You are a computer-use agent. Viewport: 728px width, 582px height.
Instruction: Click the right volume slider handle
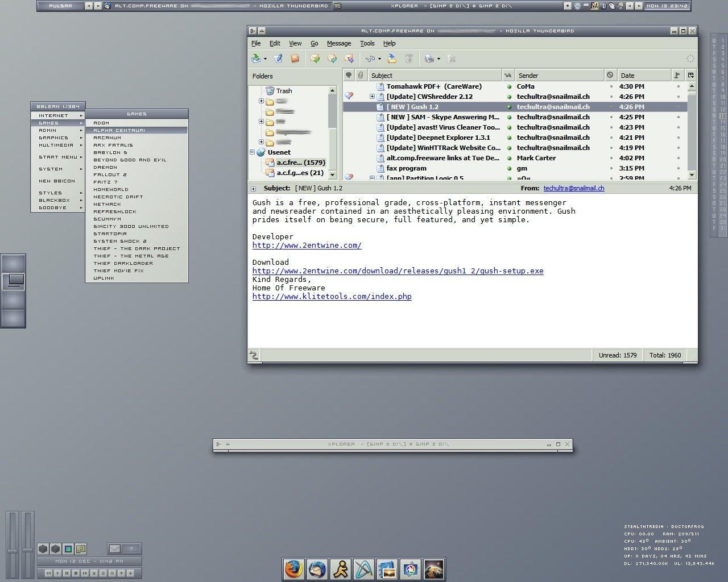(x=27, y=550)
